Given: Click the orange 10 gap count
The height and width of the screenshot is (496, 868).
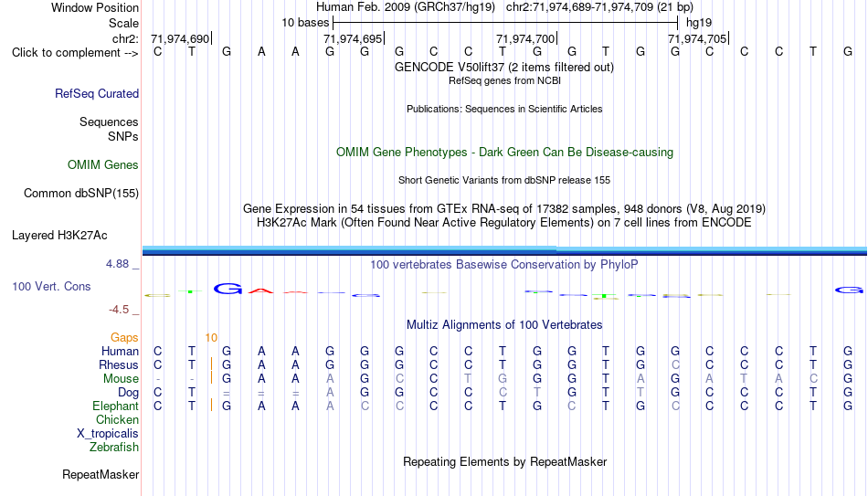Looking at the screenshot, I should click(211, 338).
